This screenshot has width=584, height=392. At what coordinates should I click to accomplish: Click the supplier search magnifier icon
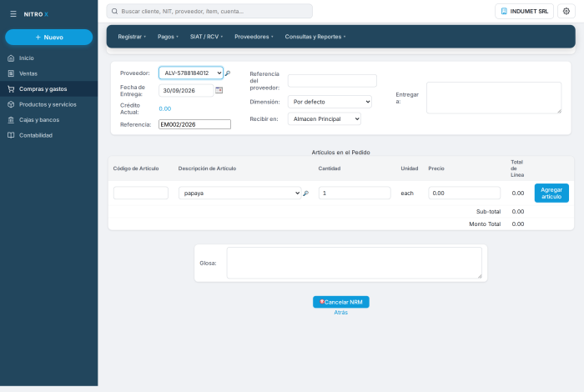point(228,73)
